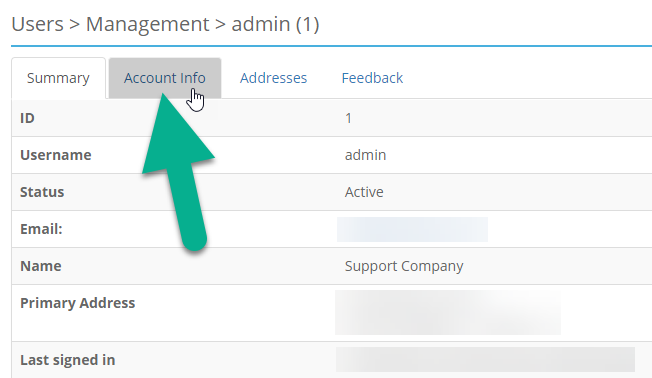Open the Addresses tab
Screen dimensions: 652x378
point(273,78)
